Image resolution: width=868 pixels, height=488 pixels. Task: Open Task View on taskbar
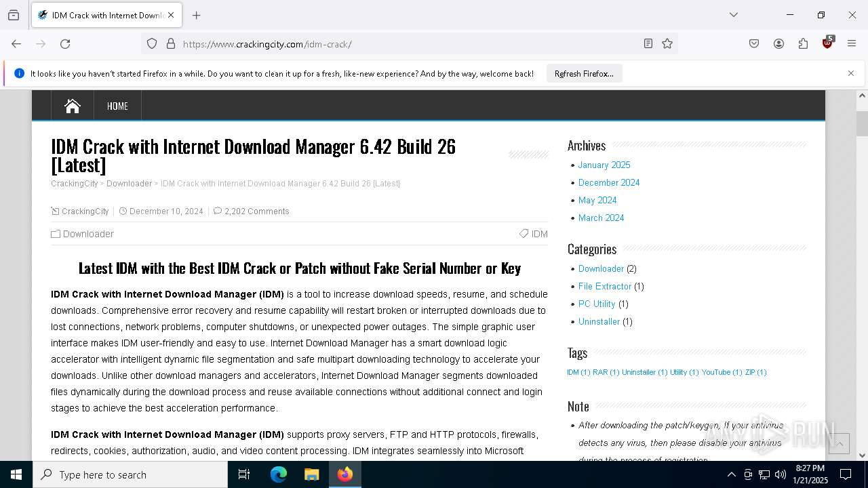click(x=244, y=474)
